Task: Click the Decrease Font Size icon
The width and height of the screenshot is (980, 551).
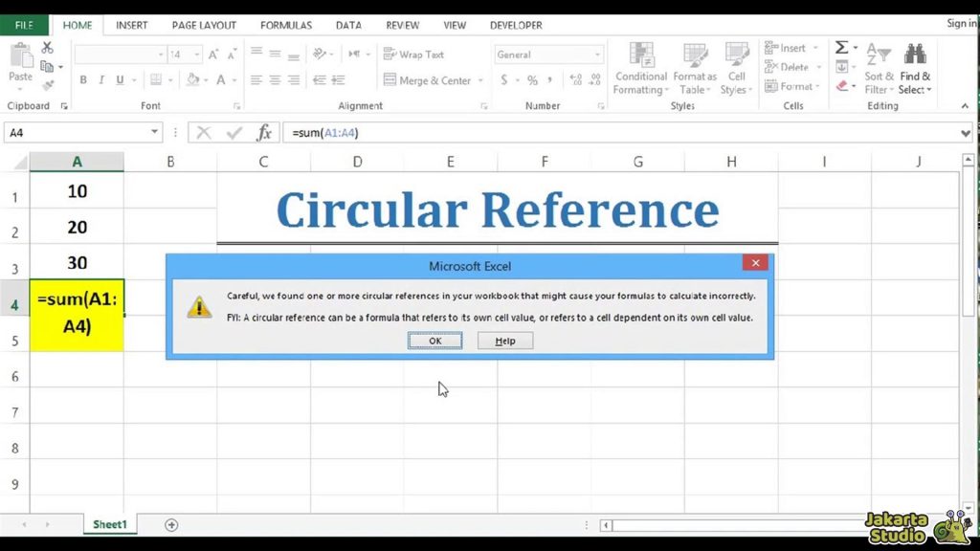Action: click(232, 55)
